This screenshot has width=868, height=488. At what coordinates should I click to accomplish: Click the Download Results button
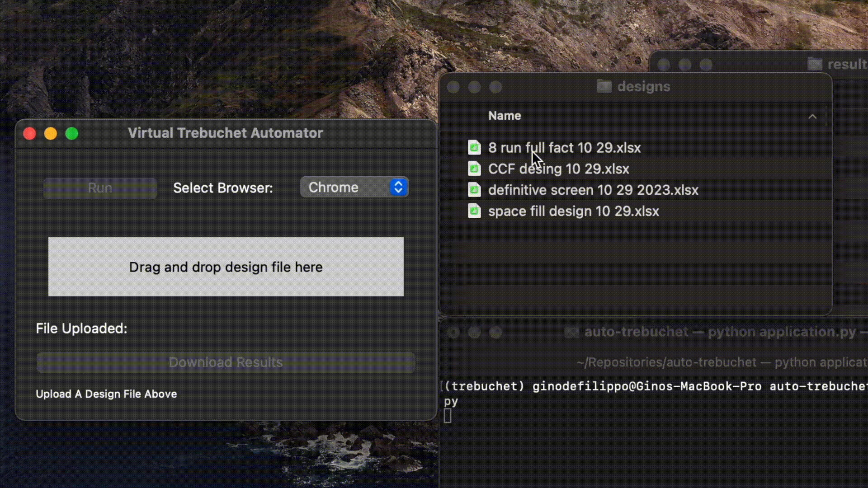tap(226, 362)
